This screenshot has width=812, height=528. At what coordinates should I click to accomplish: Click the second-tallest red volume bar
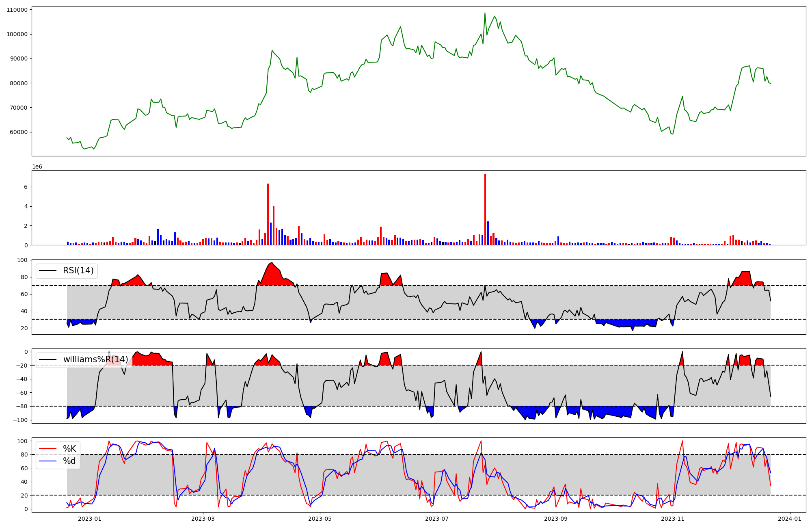pyautogui.click(x=268, y=214)
